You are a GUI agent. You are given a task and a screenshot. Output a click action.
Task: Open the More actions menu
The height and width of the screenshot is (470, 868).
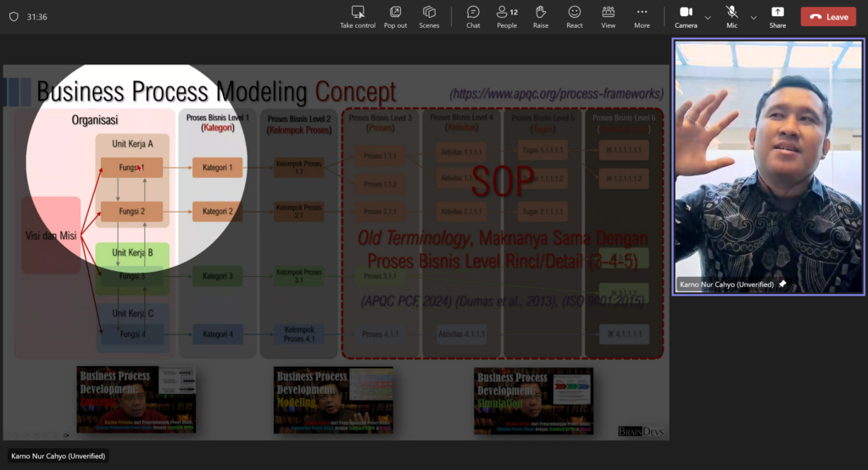point(642,16)
